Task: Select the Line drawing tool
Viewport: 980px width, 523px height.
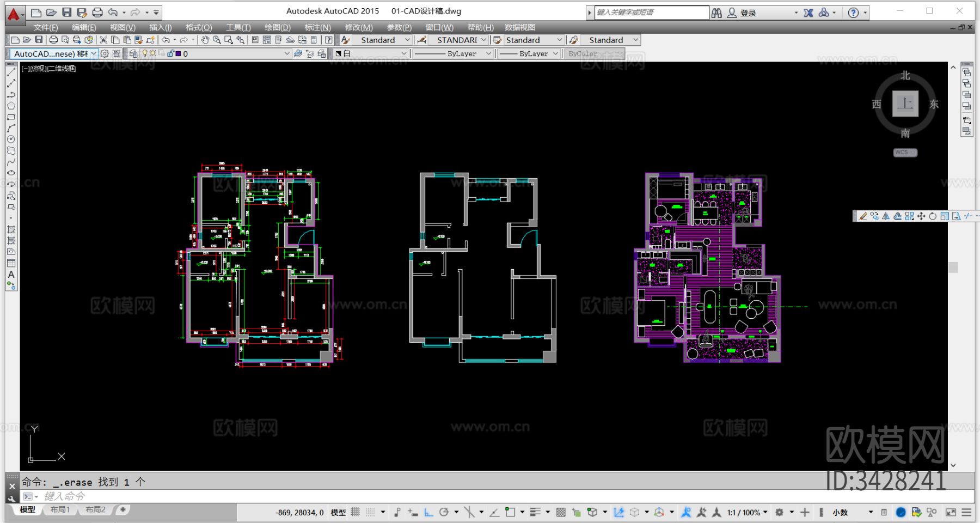Action: coord(11,72)
